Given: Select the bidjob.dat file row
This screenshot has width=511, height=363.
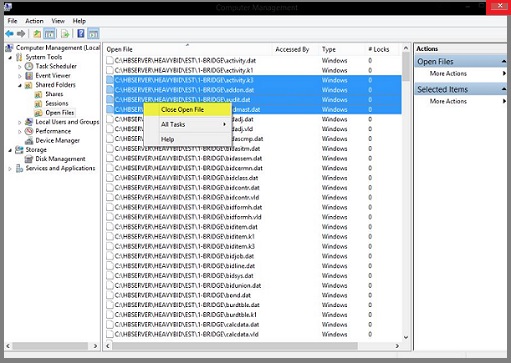Looking at the screenshot, I should coord(253,256).
